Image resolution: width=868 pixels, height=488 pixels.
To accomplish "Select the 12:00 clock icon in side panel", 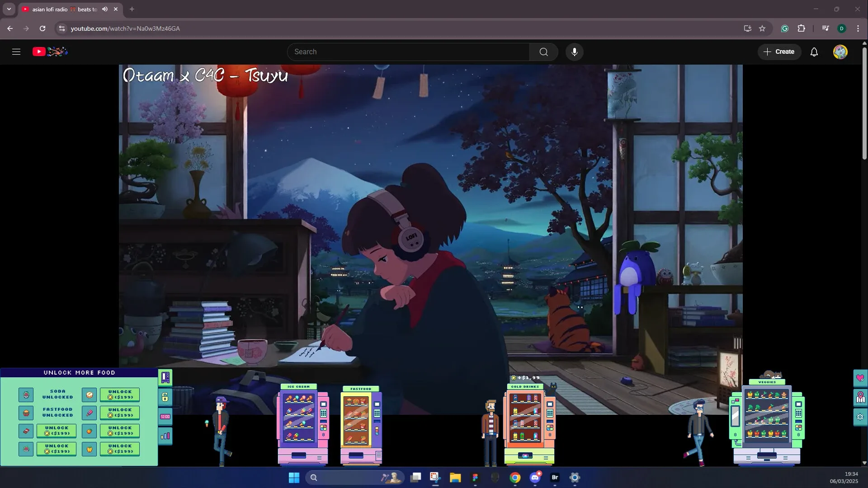I will [165, 416].
